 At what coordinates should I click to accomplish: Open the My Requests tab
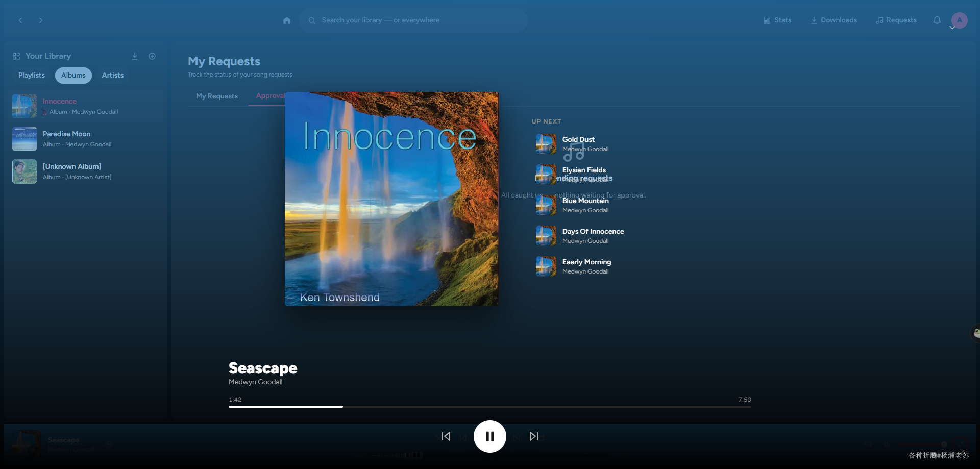tap(217, 96)
